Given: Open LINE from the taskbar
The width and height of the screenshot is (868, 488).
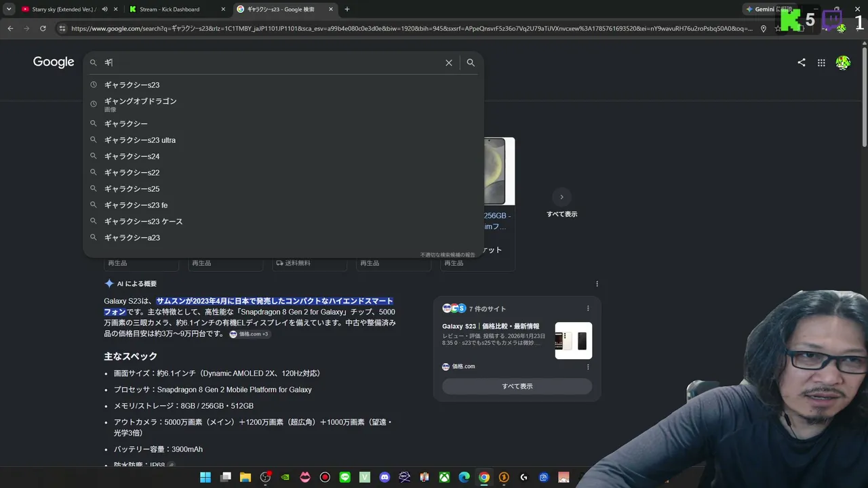Looking at the screenshot, I should click(344, 477).
